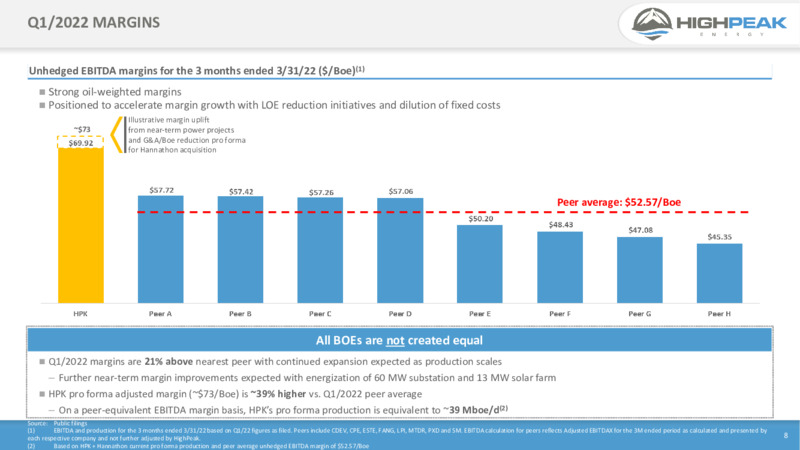Click the Peer average $52.57/Boe label
Screen dimensions: 800x450
coord(619,202)
